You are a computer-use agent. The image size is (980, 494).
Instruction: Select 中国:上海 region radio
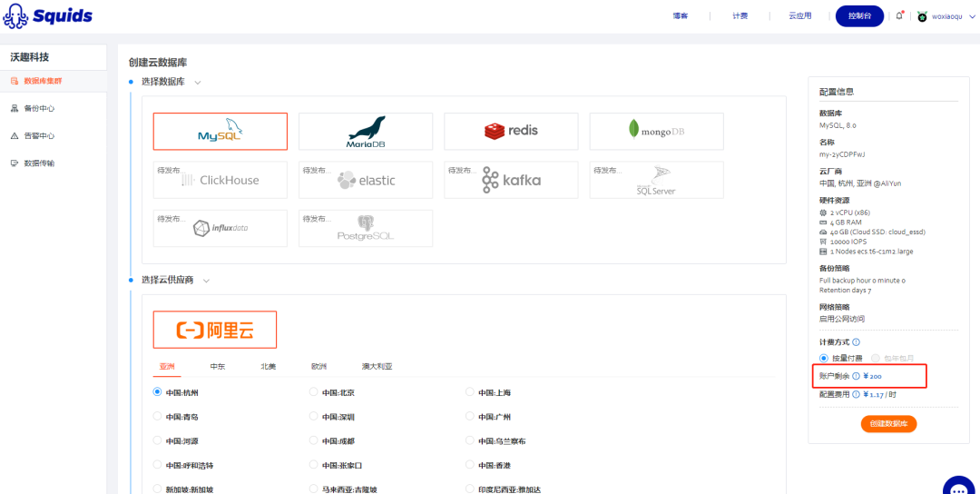tap(470, 392)
